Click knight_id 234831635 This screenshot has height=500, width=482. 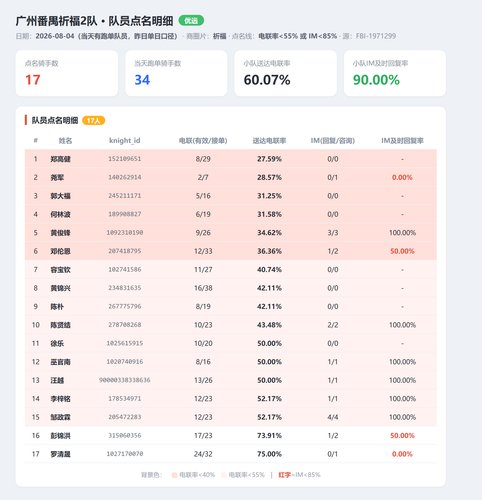click(125, 288)
